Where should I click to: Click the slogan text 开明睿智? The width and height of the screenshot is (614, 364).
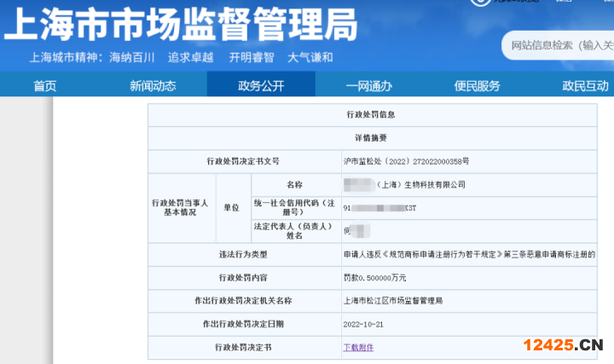(x=252, y=57)
